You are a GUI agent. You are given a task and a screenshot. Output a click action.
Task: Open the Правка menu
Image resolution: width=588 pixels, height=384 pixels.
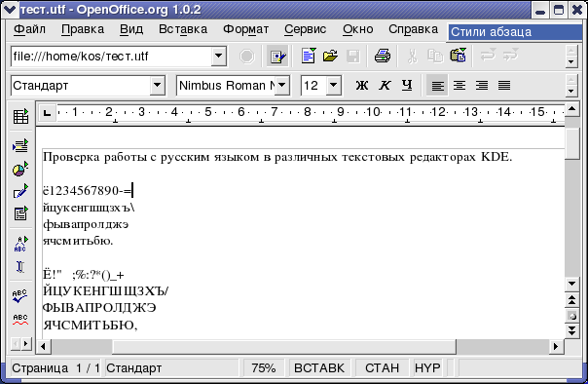click(83, 29)
